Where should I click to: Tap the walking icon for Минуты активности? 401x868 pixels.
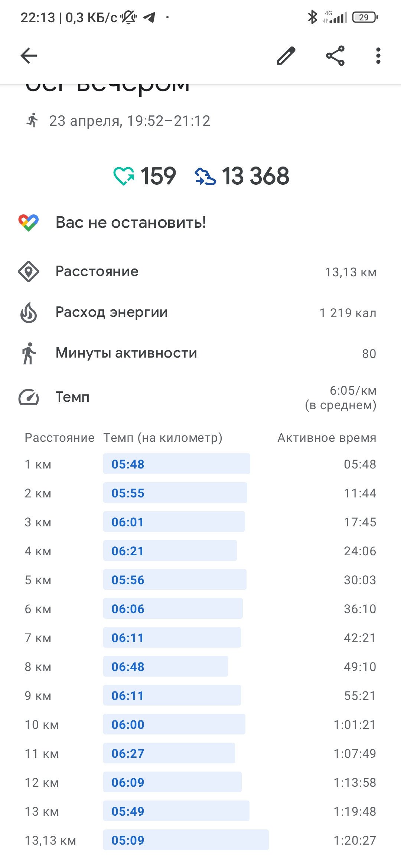[x=29, y=353]
